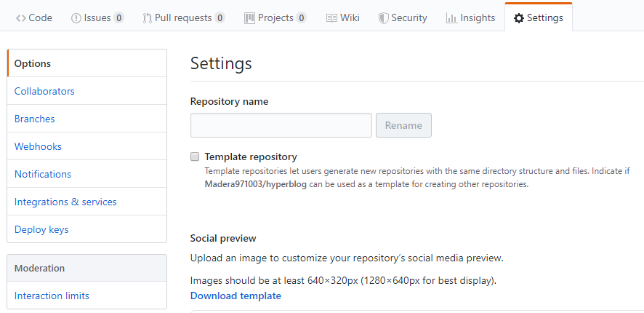Open Collaborators in the sidebar
644x313 pixels.
pyautogui.click(x=44, y=91)
